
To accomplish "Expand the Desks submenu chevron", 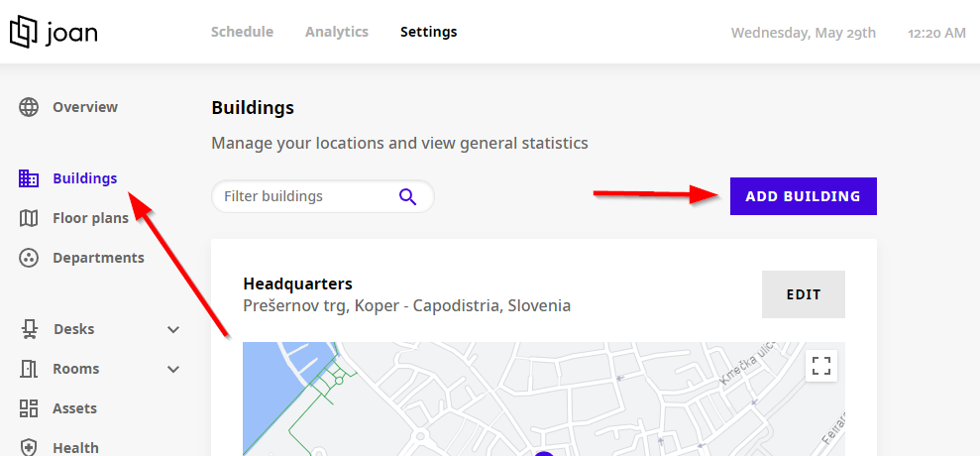I will [x=173, y=330].
